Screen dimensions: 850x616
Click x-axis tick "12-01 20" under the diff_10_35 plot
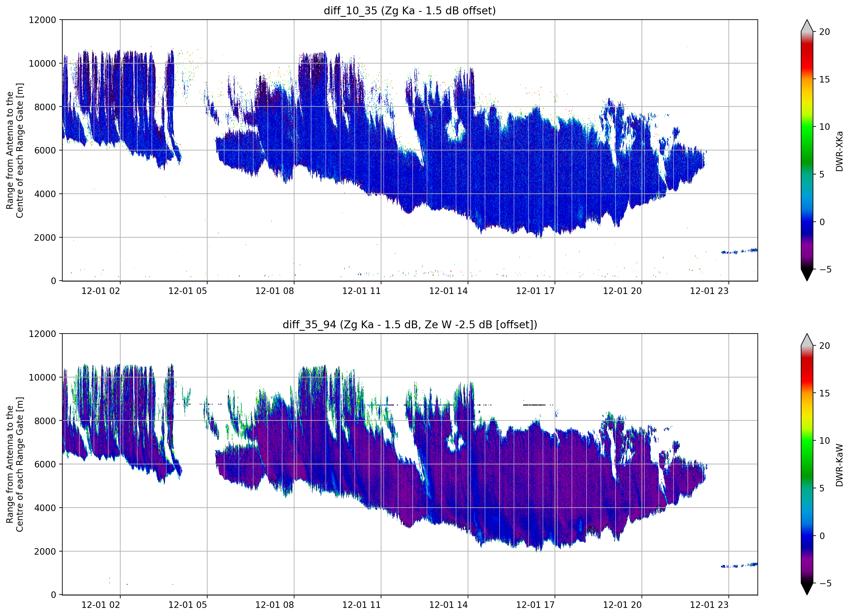623,291
